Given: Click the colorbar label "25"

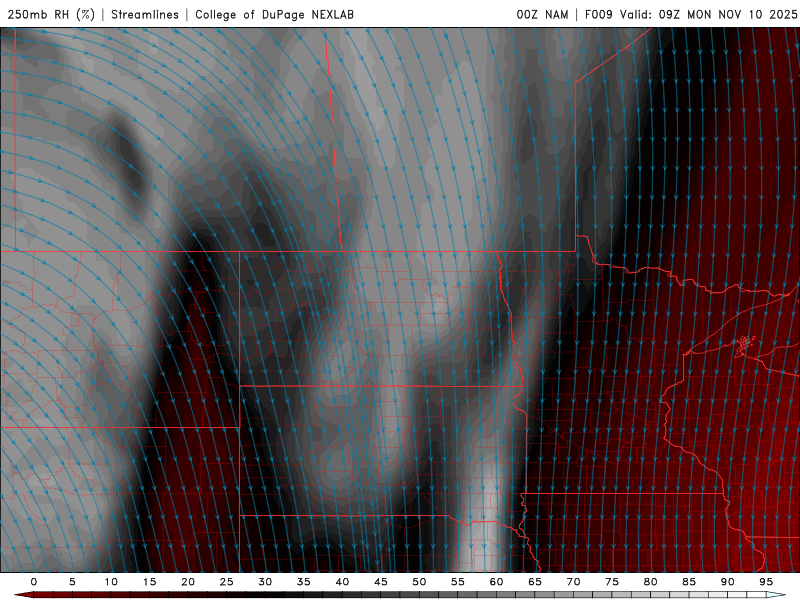Looking at the screenshot, I should [x=227, y=582].
